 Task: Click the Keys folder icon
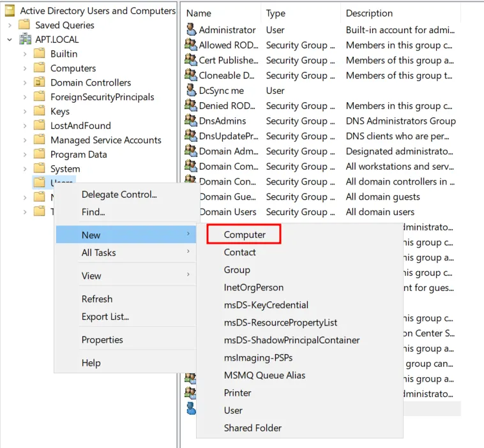(39, 111)
